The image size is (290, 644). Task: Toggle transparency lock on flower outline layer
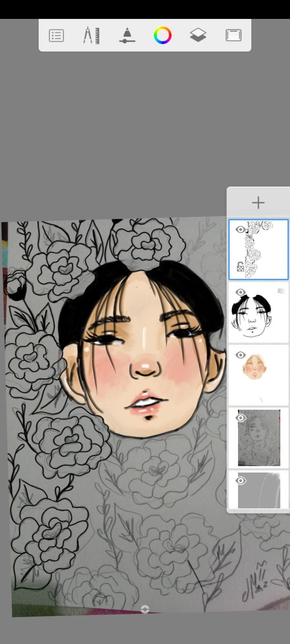240,266
